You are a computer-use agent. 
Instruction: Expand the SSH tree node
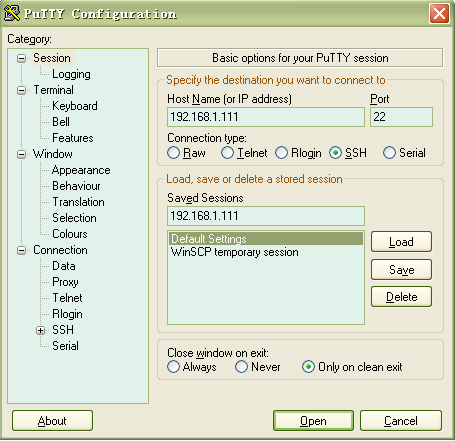[40, 330]
